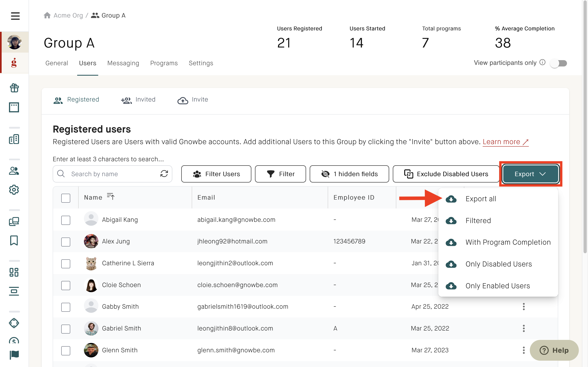Open the 1 hidden fields dropdown

[349, 174]
